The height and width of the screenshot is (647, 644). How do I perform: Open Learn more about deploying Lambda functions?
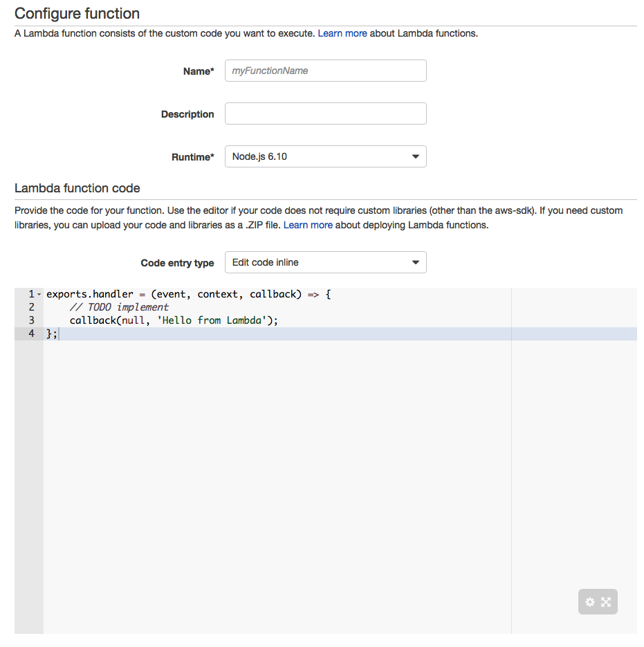click(x=308, y=226)
